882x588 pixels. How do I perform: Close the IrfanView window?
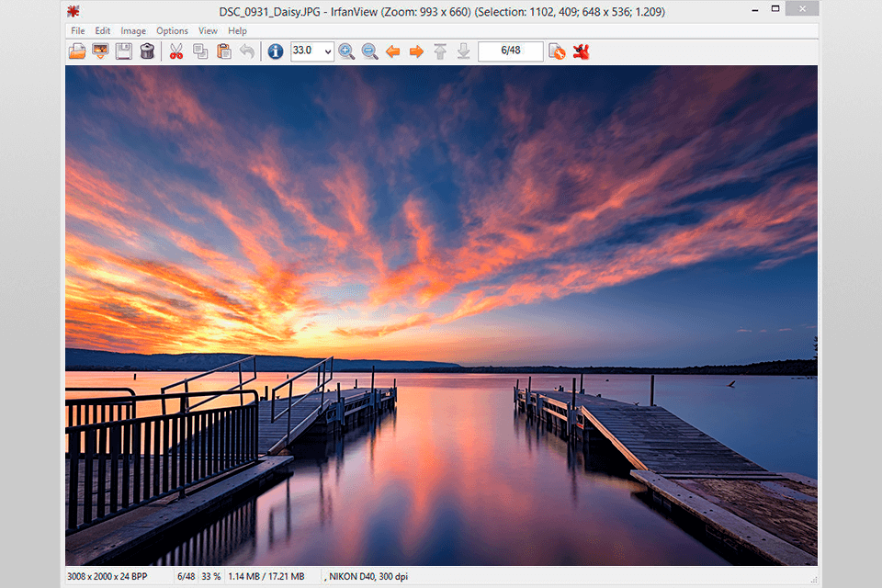pyautogui.click(x=802, y=8)
